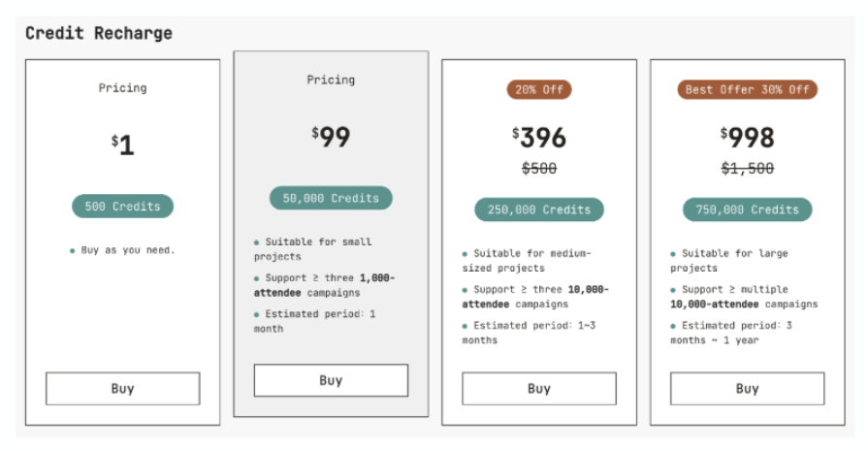Click 'Suitable for small projects' bullet
Screen dimensions: 868x451
click(312, 249)
